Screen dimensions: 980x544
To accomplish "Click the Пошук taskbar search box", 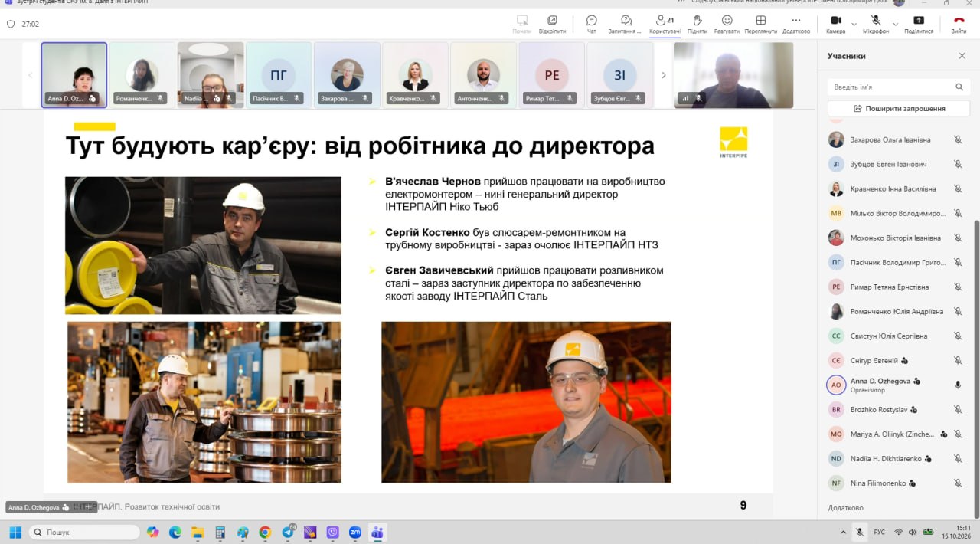I will [84, 532].
